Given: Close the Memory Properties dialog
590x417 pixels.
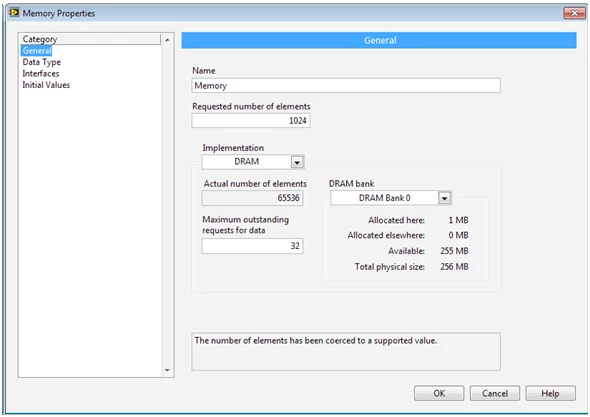Looking at the screenshot, I should coord(574,13).
